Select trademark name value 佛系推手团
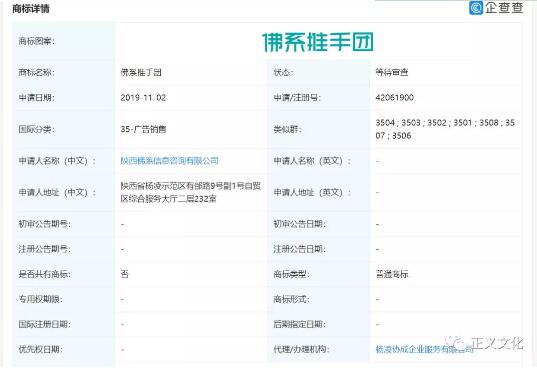Image resolution: width=537 pixels, height=372 pixels. 141,72
